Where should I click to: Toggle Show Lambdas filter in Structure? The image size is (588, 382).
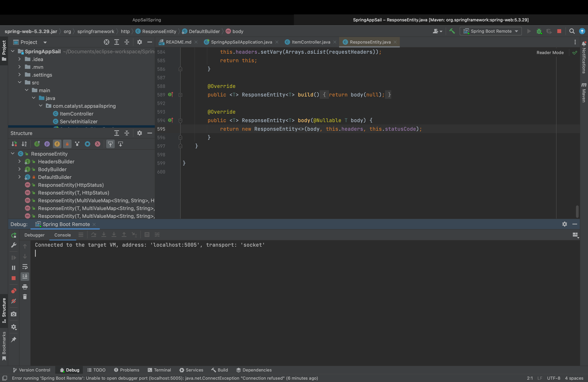98,144
